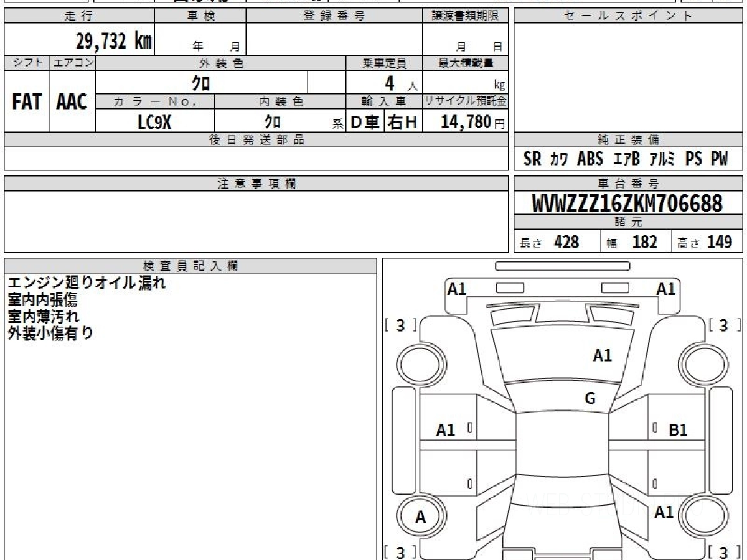The width and height of the screenshot is (747, 560).
Task: Select the FAT shift value
Action: [27, 101]
